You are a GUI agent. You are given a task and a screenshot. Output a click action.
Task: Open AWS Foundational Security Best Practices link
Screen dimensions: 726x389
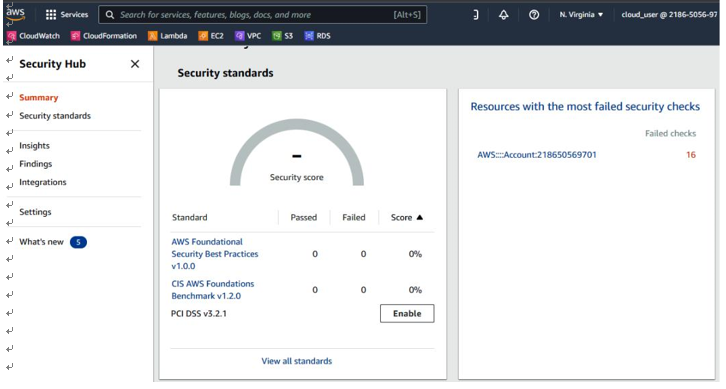[215, 254]
